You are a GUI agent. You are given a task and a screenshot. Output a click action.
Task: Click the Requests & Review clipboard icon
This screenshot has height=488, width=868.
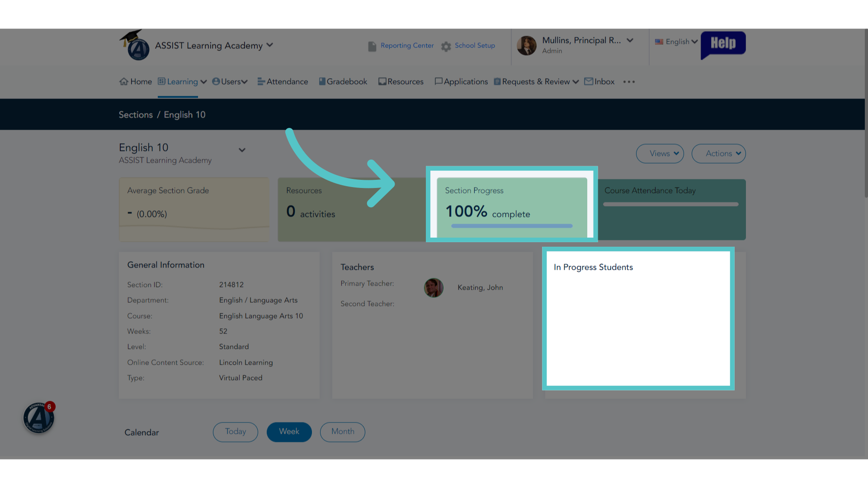pos(497,81)
